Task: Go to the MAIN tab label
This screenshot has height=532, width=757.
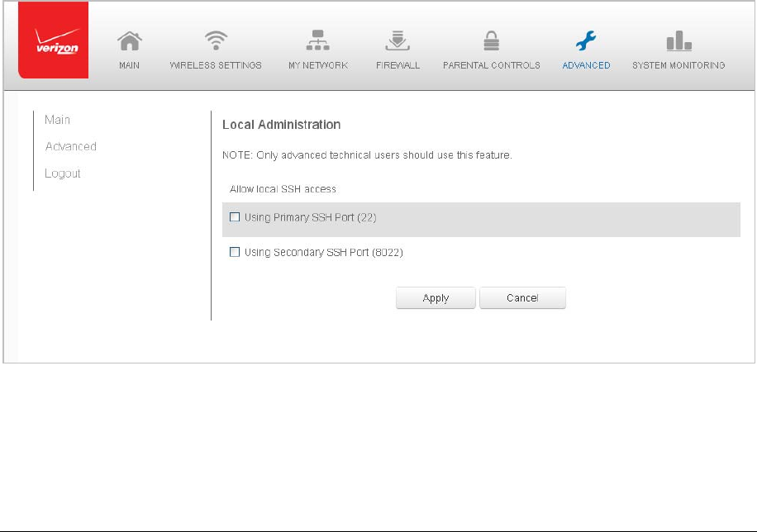Action: click(130, 65)
